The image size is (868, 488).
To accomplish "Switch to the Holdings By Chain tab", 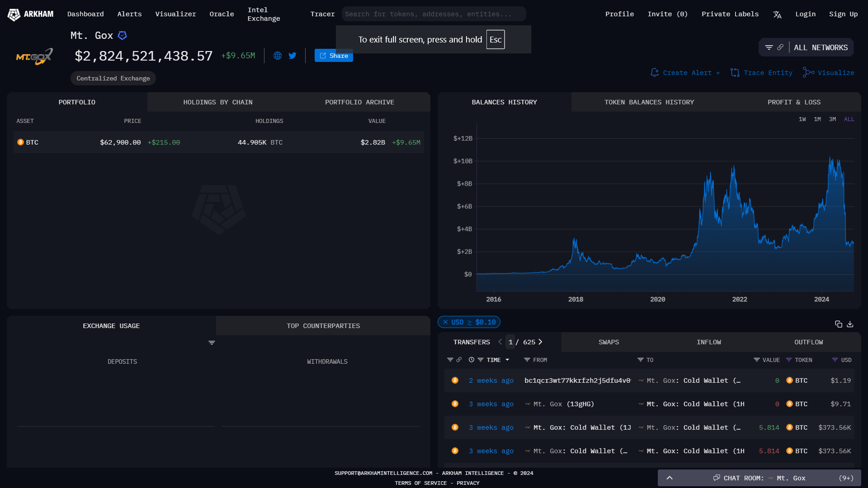I will [x=218, y=102].
